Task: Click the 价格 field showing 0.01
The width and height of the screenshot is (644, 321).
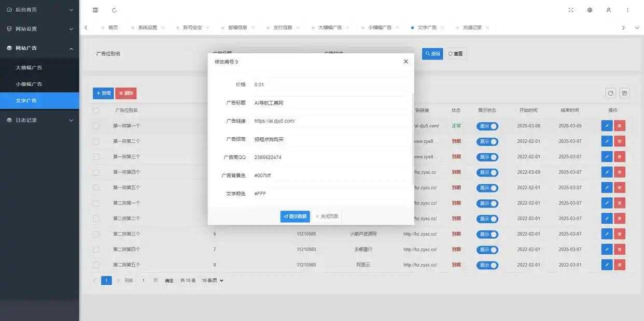Action: click(330, 84)
